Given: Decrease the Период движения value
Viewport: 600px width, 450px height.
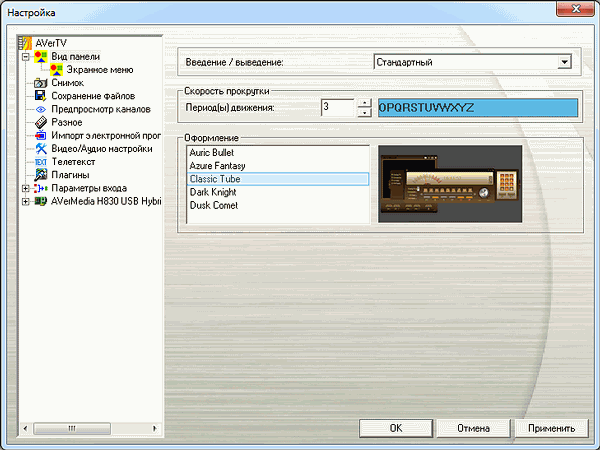Looking at the screenshot, I should point(365,112).
